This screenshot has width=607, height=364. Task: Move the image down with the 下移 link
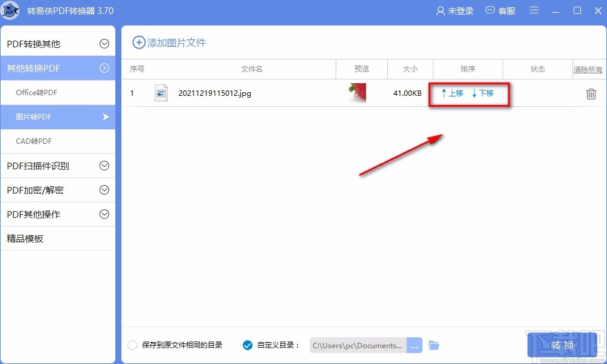pyautogui.click(x=486, y=93)
